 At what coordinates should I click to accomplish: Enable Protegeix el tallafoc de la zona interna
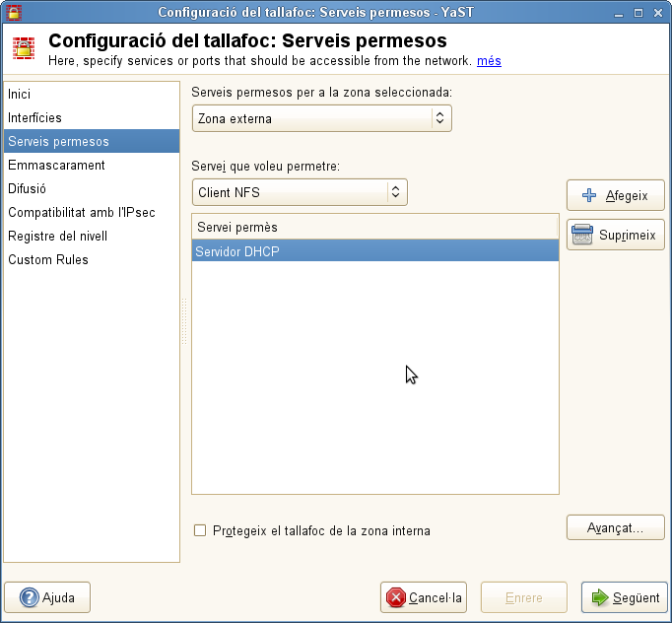coord(200,530)
